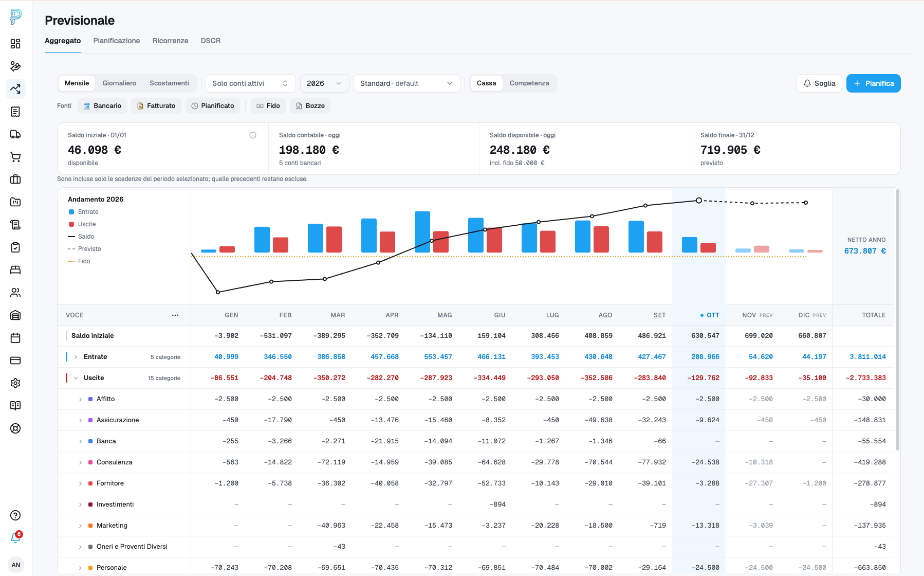Click the AN user avatar
Image resolution: width=924 pixels, height=576 pixels.
16,565
